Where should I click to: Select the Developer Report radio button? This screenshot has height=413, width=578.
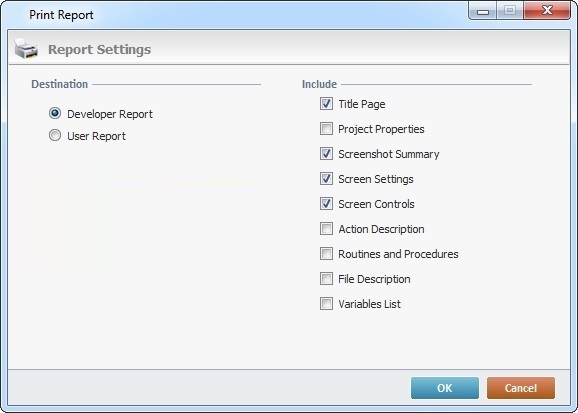coord(55,113)
